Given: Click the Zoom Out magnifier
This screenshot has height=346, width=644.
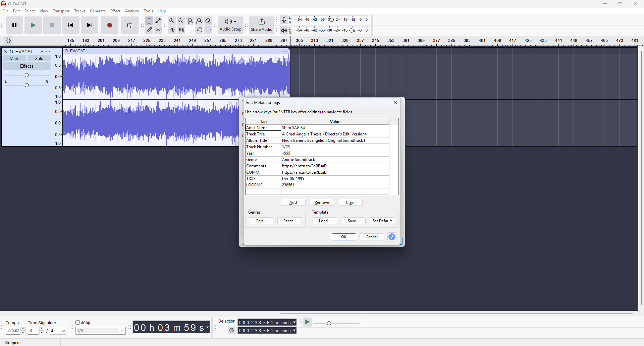Looking at the screenshot, I should coord(181,21).
